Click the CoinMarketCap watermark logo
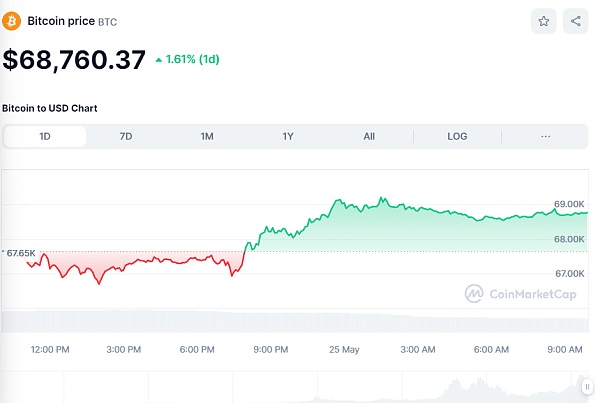This screenshot has height=403, width=600. [x=522, y=293]
